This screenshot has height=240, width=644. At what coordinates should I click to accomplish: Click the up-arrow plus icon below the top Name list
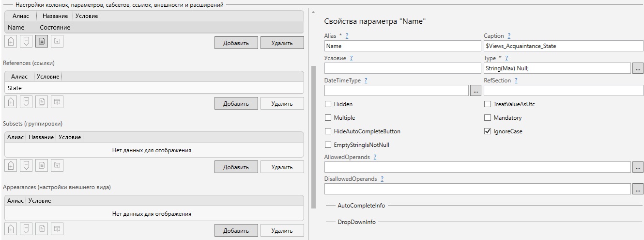pyautogui.click(x=11, y=42)
